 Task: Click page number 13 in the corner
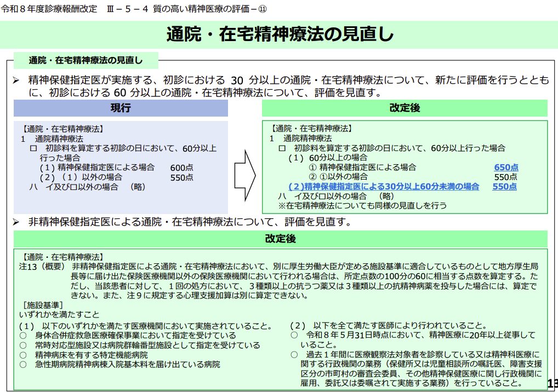tap(551, 383)
